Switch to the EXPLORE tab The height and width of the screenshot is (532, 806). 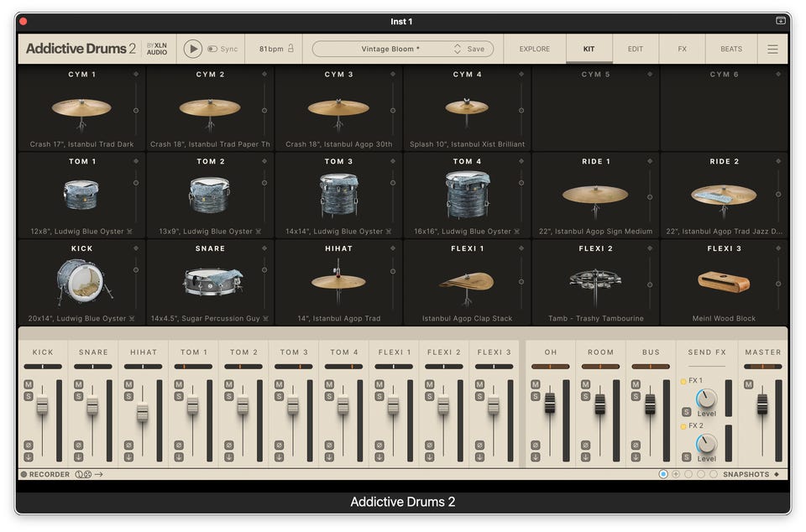[534, 49]
